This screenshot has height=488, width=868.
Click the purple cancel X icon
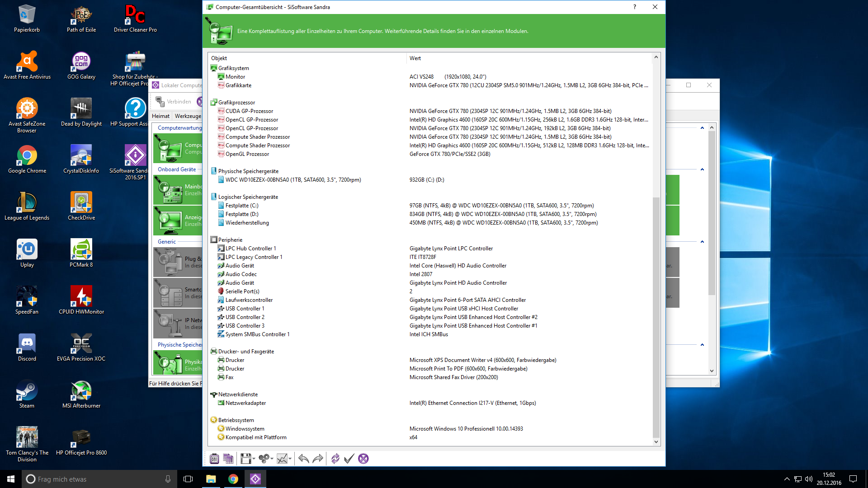tap(363, 459)
